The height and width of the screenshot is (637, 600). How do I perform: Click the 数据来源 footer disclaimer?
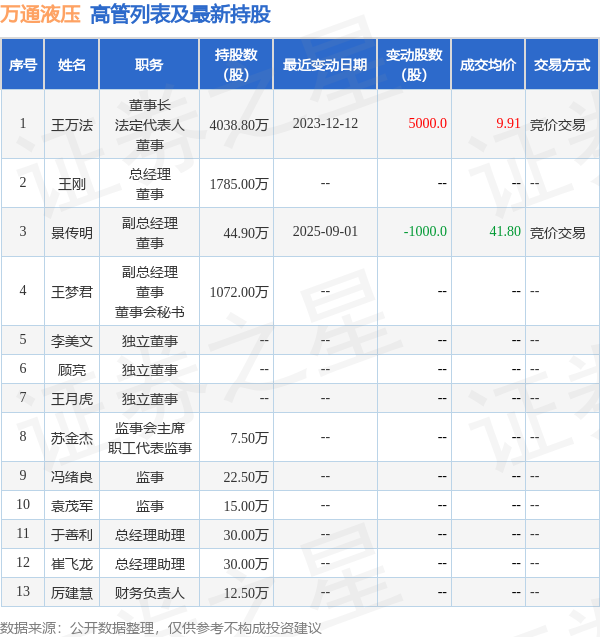pos(161,628)
